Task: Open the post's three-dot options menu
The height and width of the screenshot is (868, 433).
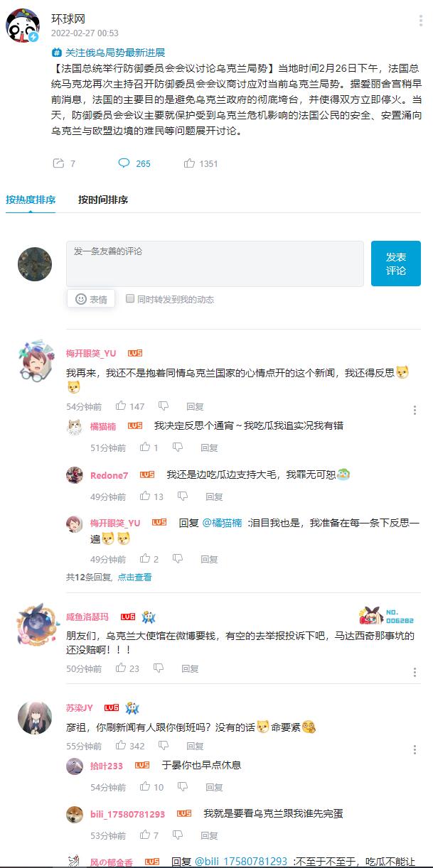Action: [421, 21]
